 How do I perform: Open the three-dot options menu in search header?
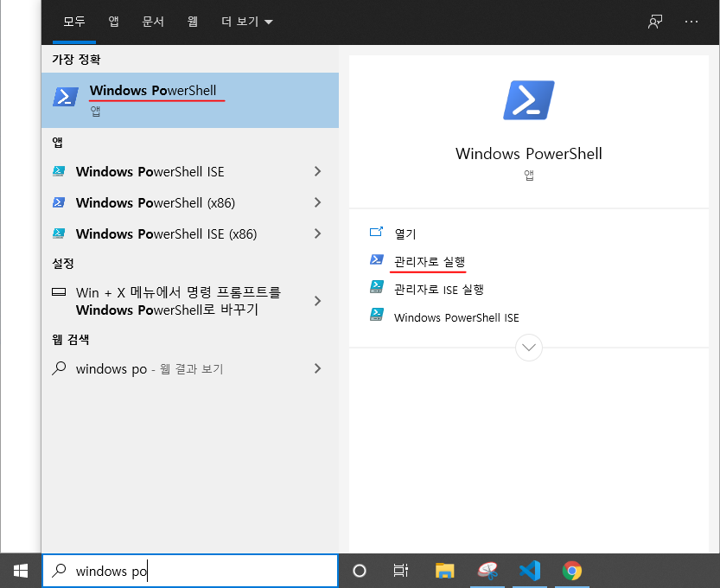[691, 22]
